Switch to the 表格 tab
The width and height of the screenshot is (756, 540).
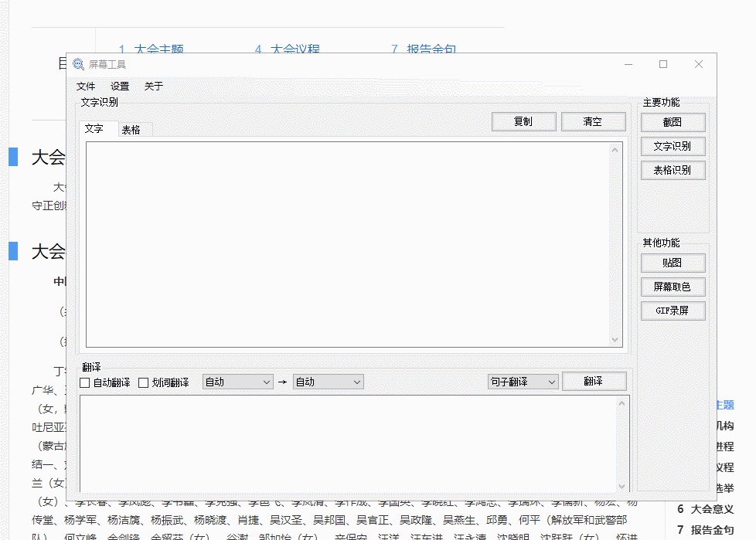click(131, 130)
